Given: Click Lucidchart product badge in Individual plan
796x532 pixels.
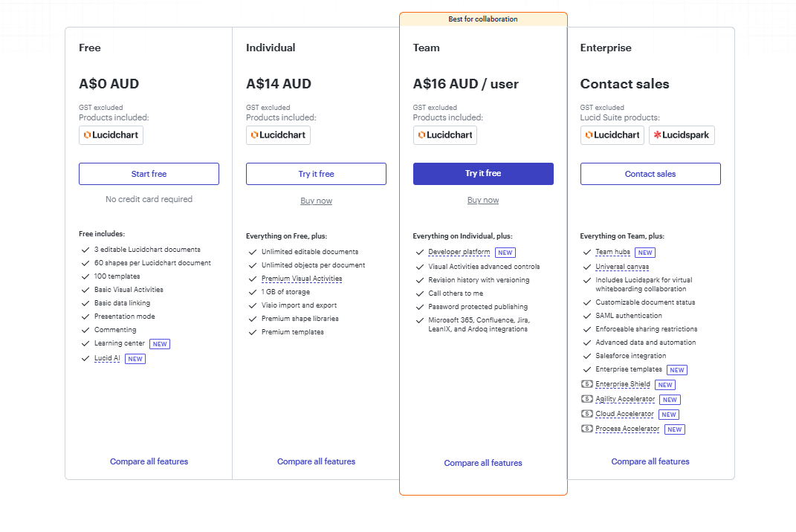Looking at the screenshot, I should [x=278, y=135].
